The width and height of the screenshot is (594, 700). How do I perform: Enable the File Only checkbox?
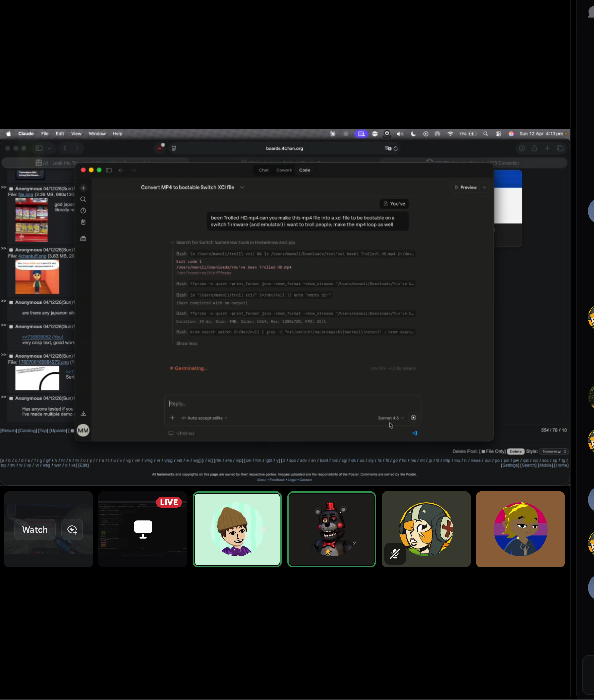(483, 451)
